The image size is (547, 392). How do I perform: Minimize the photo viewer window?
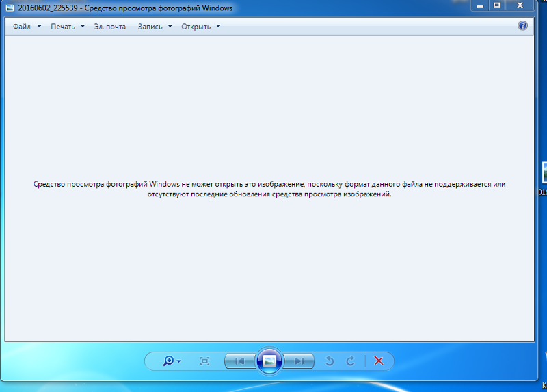coord(480,5)
